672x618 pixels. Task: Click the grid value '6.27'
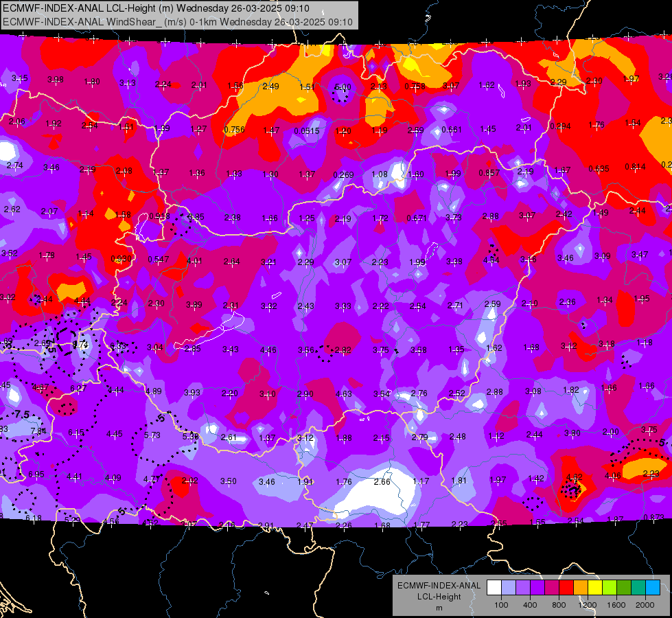[x=78, y=388]
